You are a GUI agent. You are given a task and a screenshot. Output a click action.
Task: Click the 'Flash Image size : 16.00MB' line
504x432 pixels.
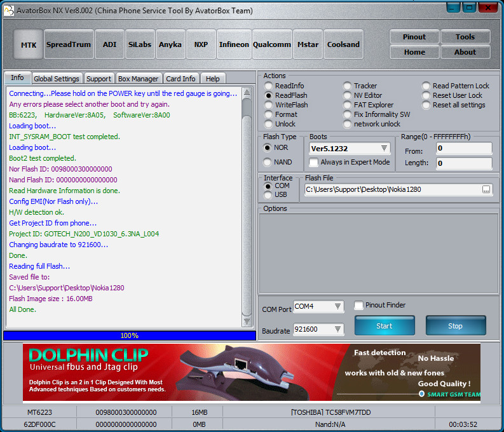tap(51, 299)
